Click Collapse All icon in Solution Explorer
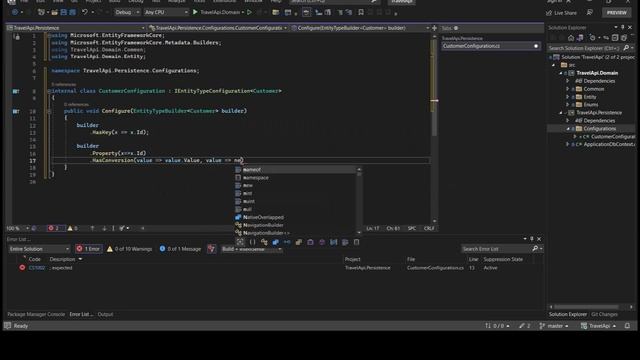 (x=615, y=38)
